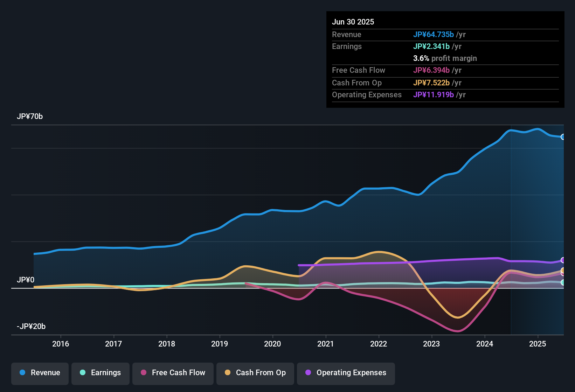Screen dimensions: 575x392
Task: Toggle Operating Expenses legend item
Action: coord(346,373)
